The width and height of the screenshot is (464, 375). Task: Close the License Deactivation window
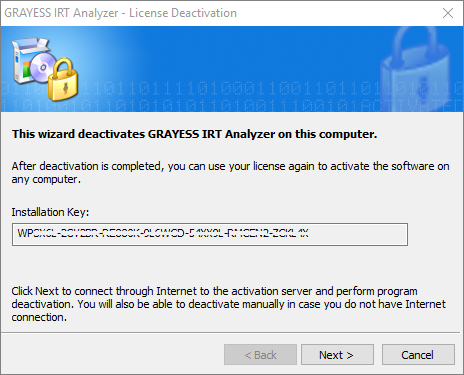coord(448,13)
